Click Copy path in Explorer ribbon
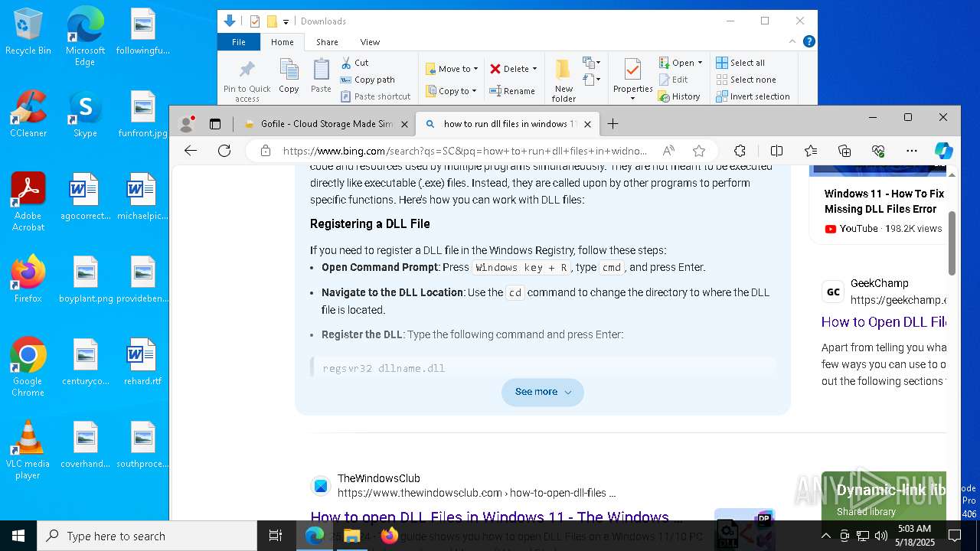 coord(367,80)
